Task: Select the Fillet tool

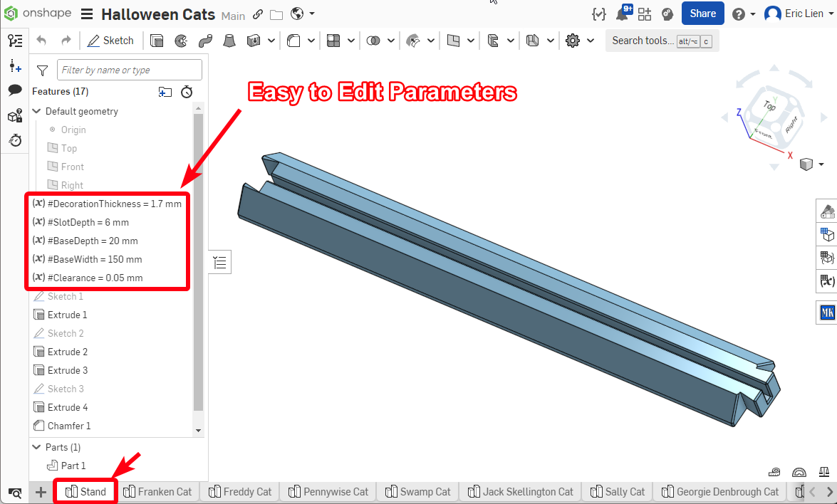Action: (x=293, y=41)
